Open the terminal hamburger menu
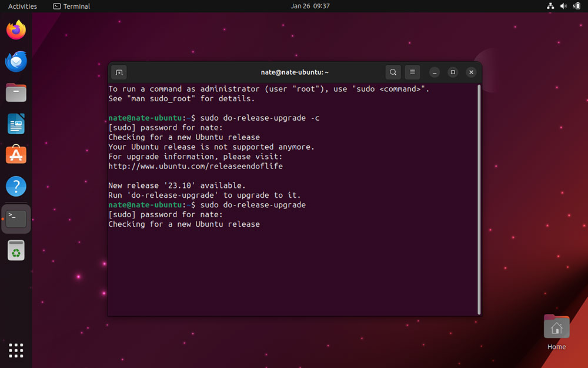 [x=412, y=72]
